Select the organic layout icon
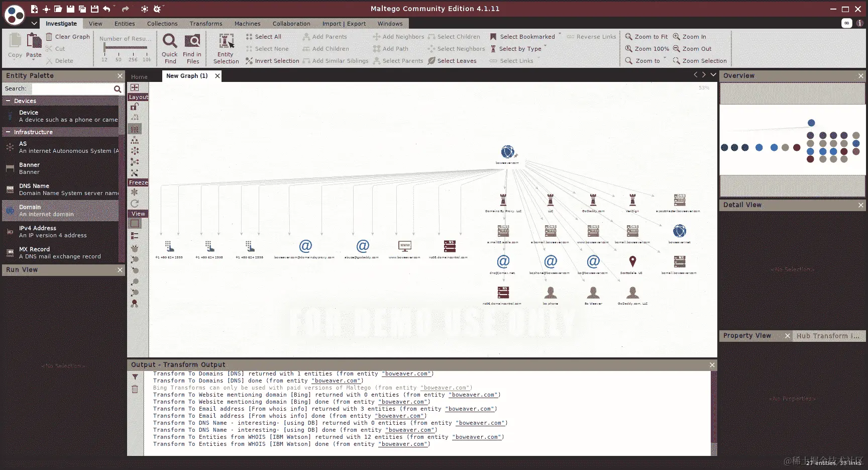The width and height of the screenshot is (868, 470). [x=135, y=162]
